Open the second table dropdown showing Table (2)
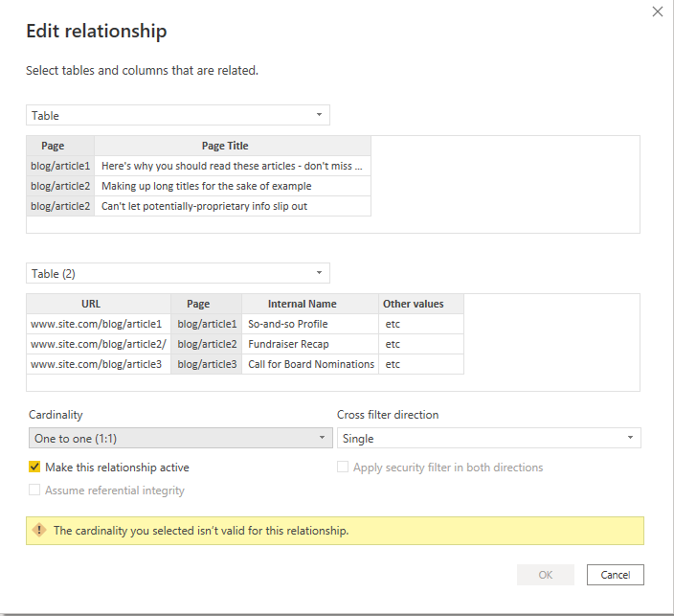The height and width of the screenshot is (616, 674). 178,273
